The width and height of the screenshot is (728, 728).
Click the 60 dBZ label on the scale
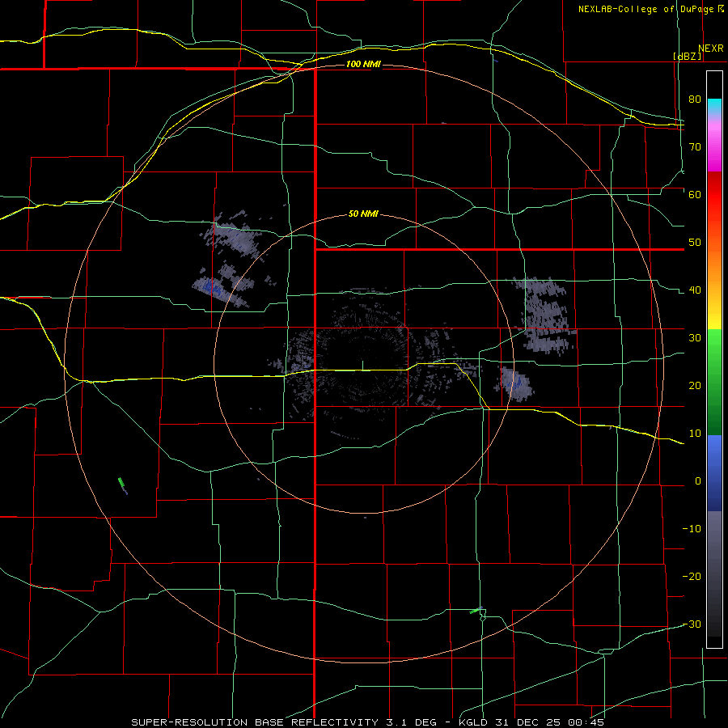695,194
